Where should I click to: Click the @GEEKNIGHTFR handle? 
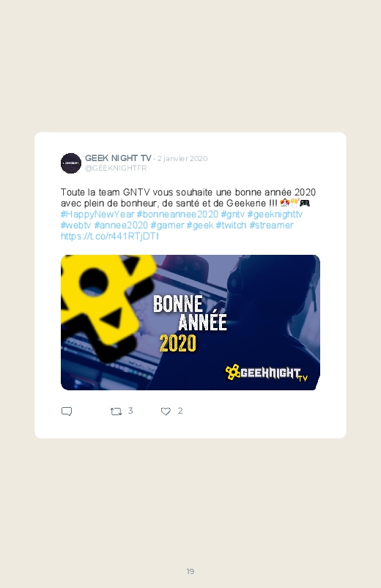(116, 168)
